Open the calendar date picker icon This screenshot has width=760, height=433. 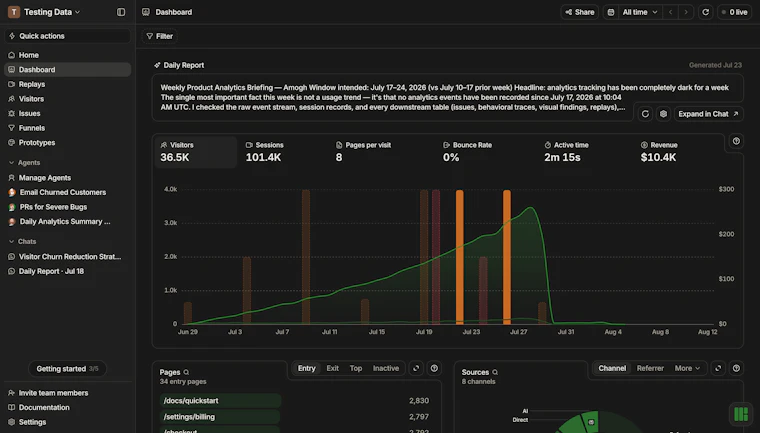(611, 12)
